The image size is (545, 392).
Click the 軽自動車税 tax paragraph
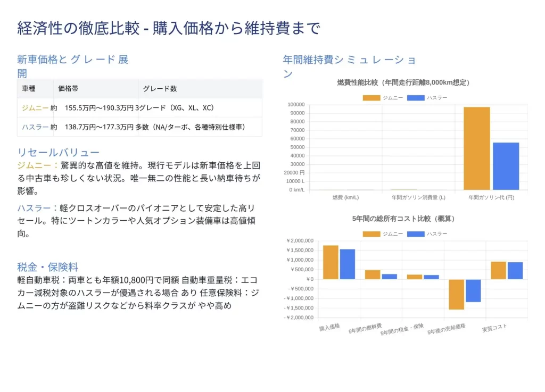(x=138, y=293)
